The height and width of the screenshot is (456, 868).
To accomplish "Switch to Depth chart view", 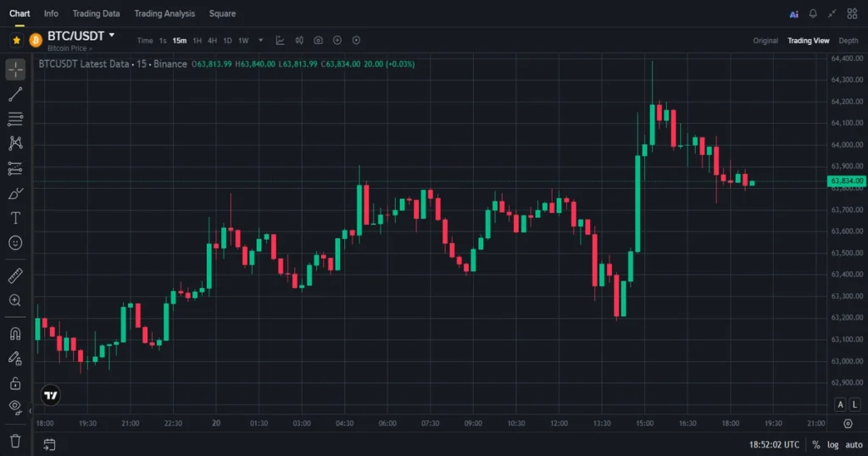I will [x=848, y=41].
